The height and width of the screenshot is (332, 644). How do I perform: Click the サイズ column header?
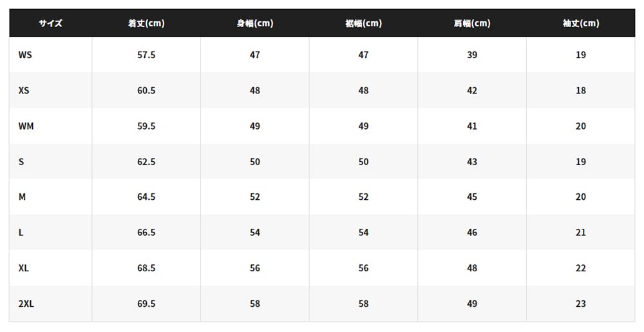click(50, 23)
